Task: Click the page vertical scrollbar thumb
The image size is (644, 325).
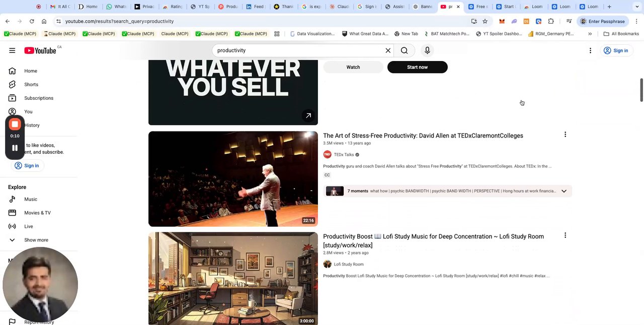Action: 641,90
